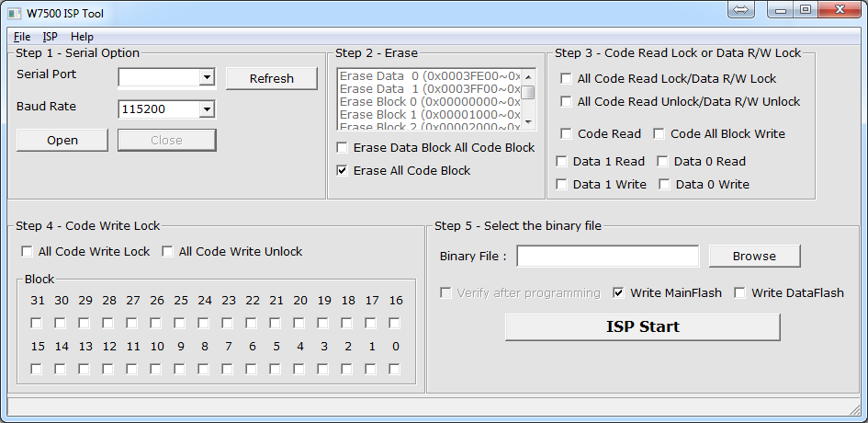Viewport: 868px width, 423px height.
Task: Click the double-arrow button in title bar
Action: click(740, 10)
